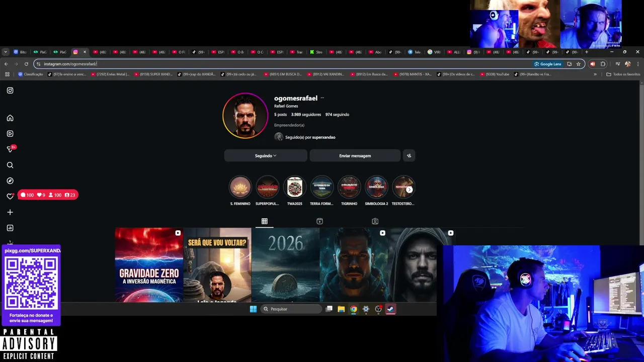Screen dimensions: 644x362
Task: Select the Reels profile tab
Action: coord(319,221)
